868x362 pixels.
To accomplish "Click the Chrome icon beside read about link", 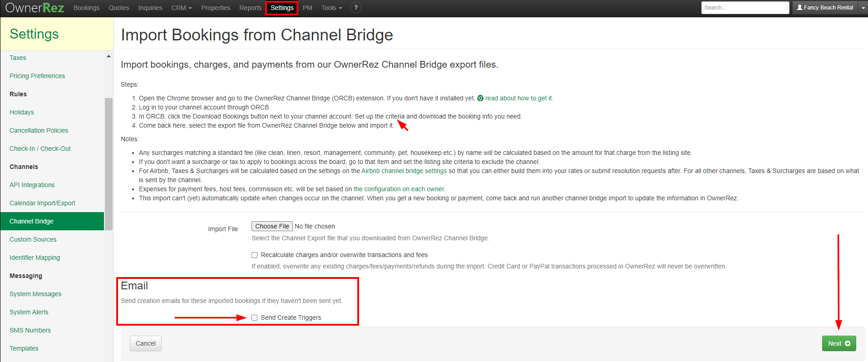I will click(x=480, y=99).
